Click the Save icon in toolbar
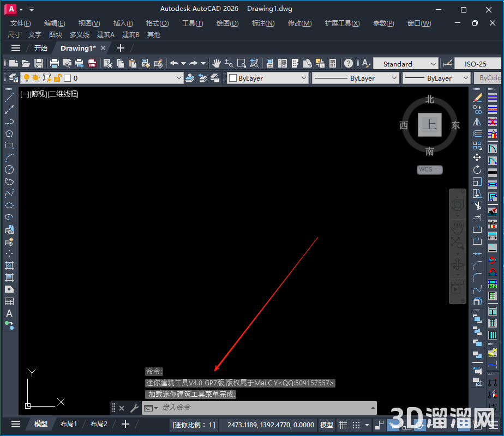This screenshot has height=436, width=504. [39, 63]
